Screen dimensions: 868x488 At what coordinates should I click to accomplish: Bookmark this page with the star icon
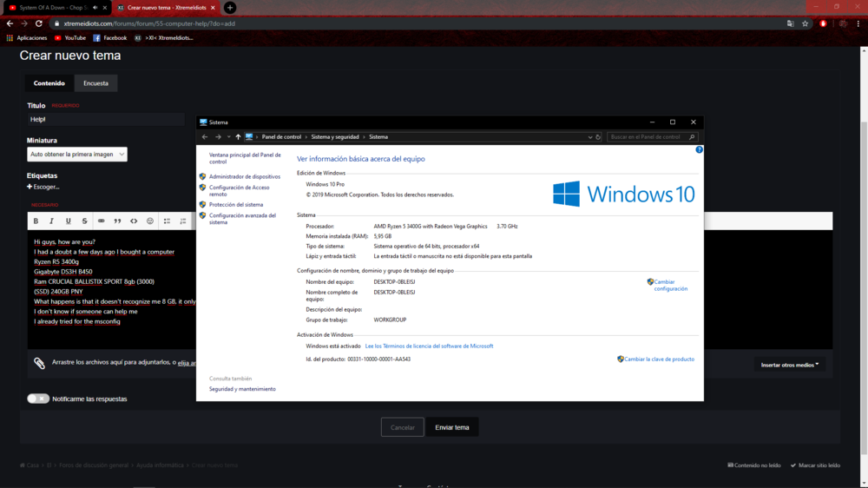pos(805,23)
